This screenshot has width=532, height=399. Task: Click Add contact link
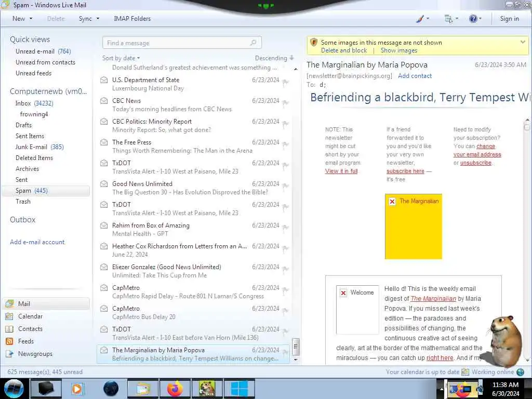tap(415, 76)
